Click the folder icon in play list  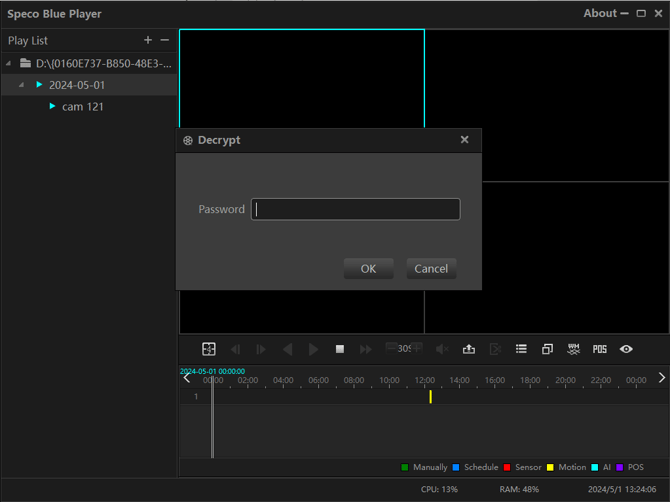coord(25,63)
